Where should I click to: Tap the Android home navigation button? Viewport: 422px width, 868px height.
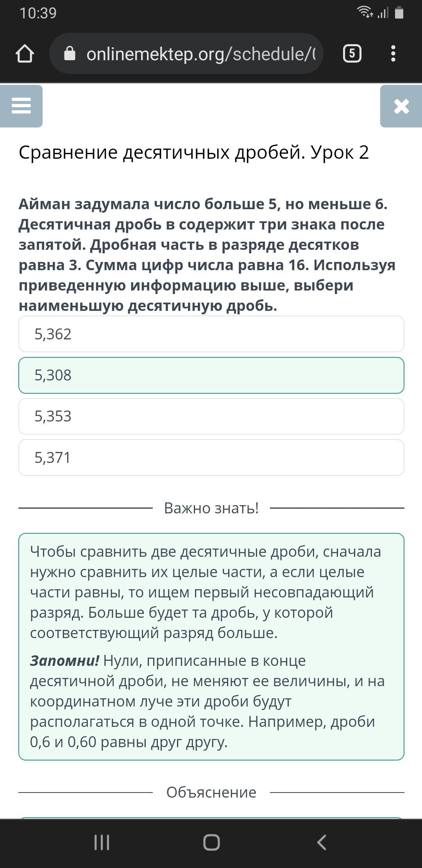point(211,842)
